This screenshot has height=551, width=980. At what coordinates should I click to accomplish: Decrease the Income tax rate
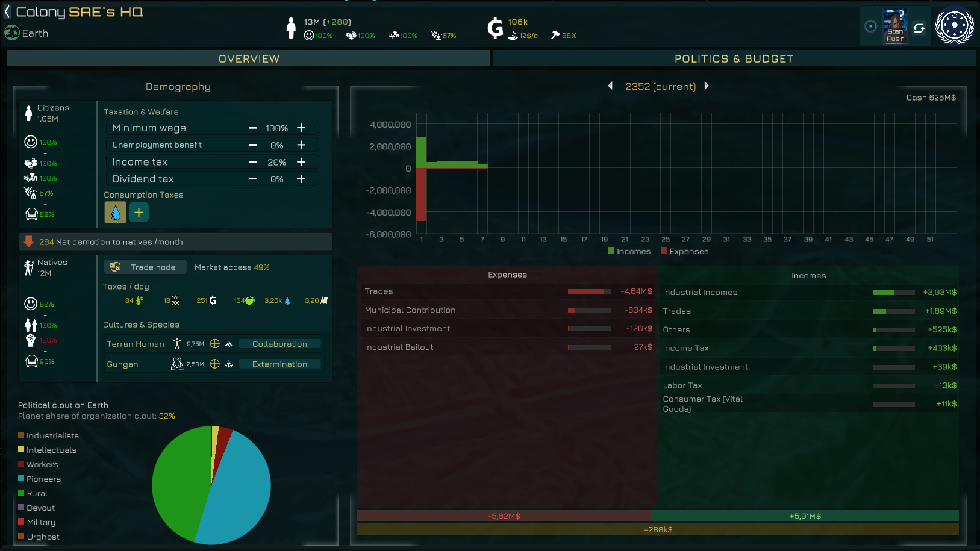(x=253, y=162)
